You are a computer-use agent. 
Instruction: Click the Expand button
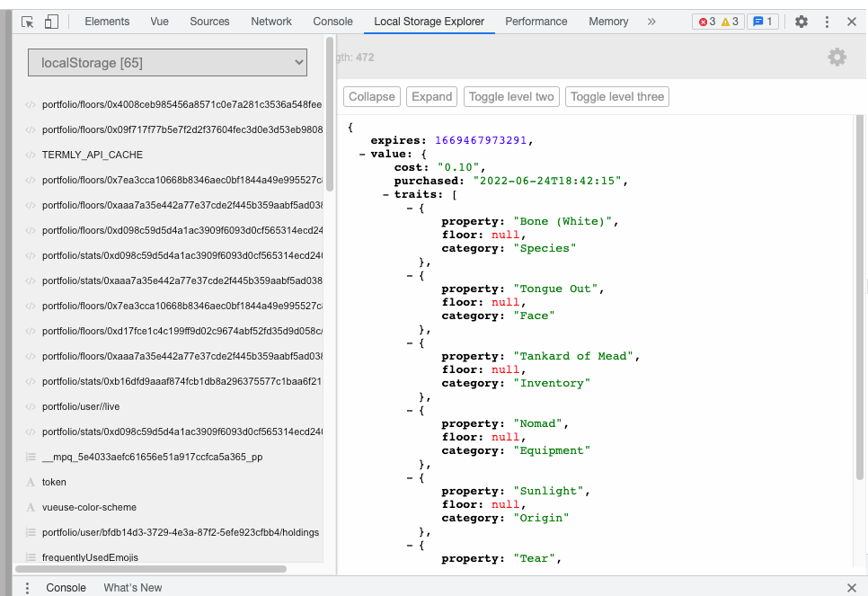[x=432, y=96]
